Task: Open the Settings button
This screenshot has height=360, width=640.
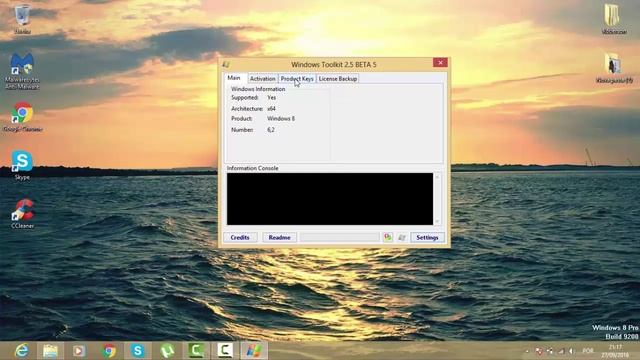Action: click(x=427, y=238)
